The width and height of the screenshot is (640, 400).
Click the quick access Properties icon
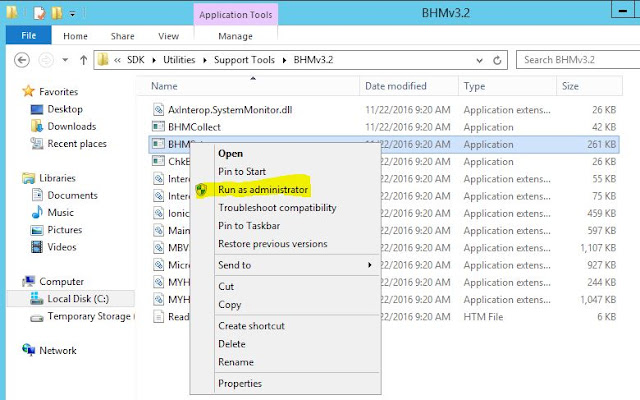coord(39,13)
